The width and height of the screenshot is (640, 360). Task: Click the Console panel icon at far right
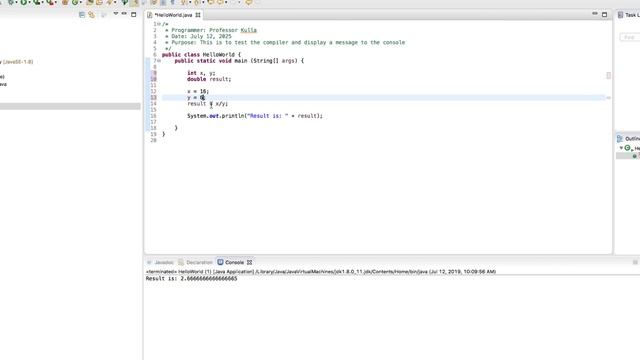635,262
